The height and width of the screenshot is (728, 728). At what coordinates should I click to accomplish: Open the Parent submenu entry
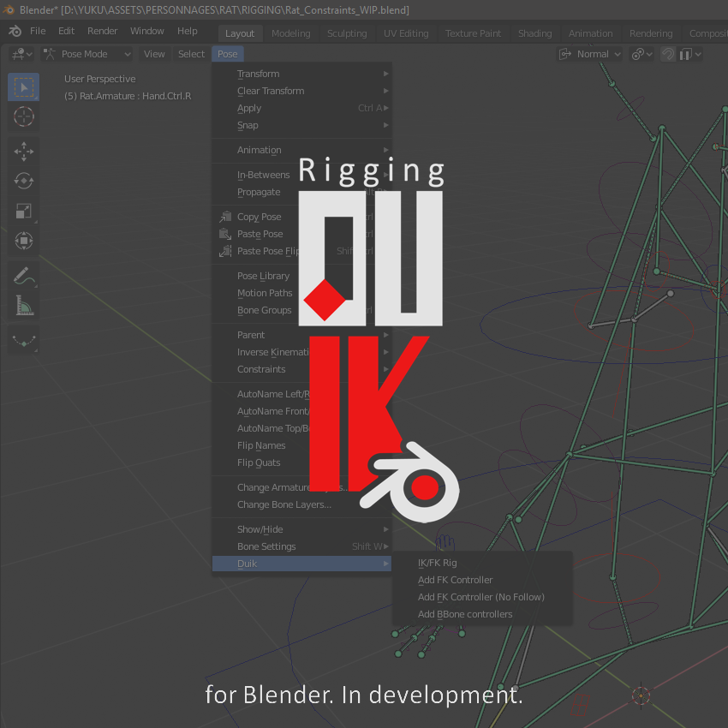301,335
